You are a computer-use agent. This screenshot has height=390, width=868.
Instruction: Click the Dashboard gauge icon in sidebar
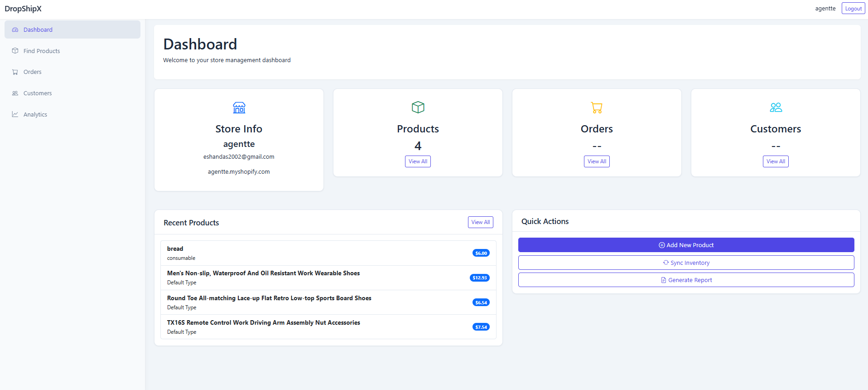[x=15, y=30]
